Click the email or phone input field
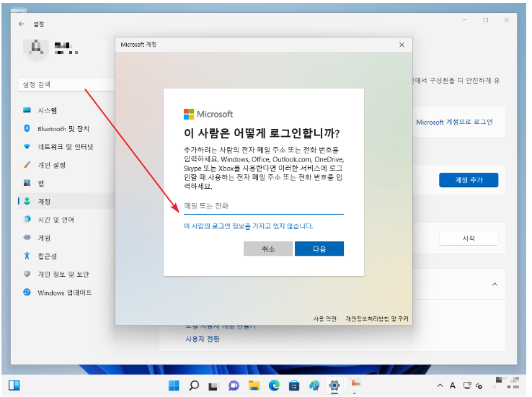The image size is (532, 397). pos(264,206)
